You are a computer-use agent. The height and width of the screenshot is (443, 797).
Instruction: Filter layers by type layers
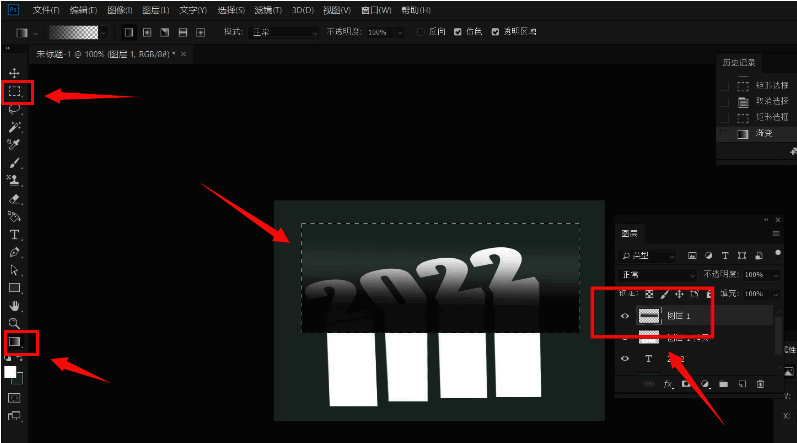(725, 256)
